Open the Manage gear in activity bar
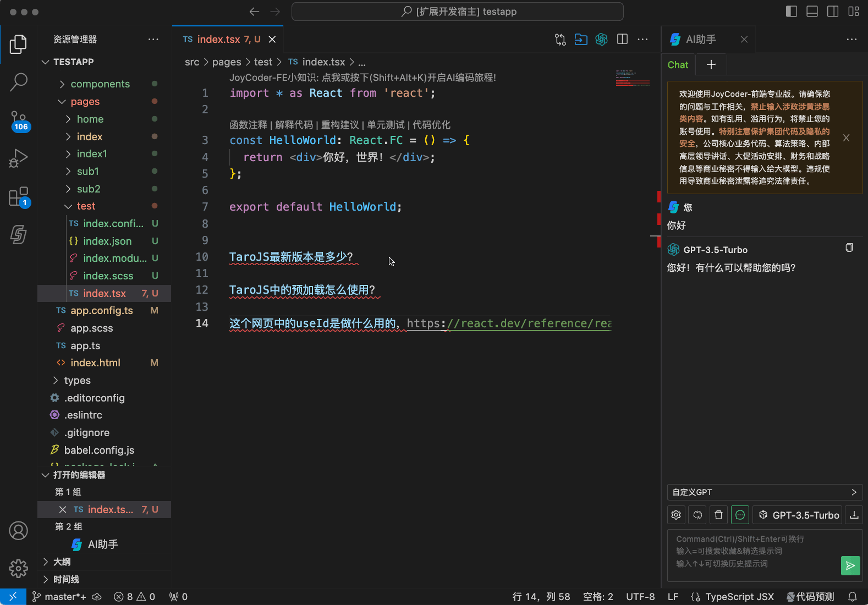 tap(18, 568)
